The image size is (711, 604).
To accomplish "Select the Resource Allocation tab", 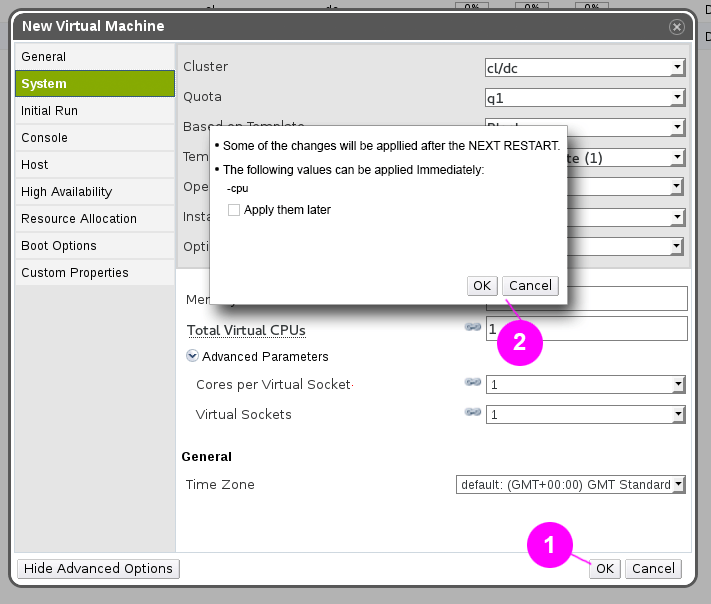I will tap(95, 219).
